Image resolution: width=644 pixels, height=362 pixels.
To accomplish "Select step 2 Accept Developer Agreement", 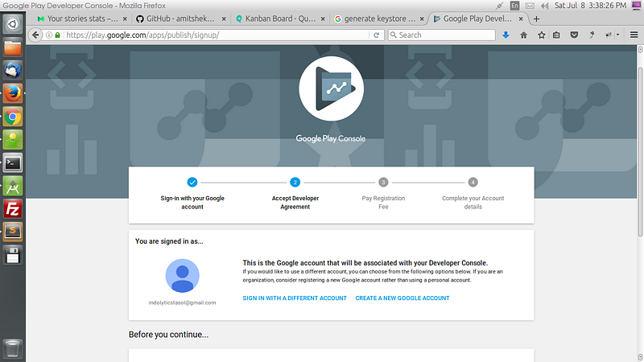I will tap(295, 183).
